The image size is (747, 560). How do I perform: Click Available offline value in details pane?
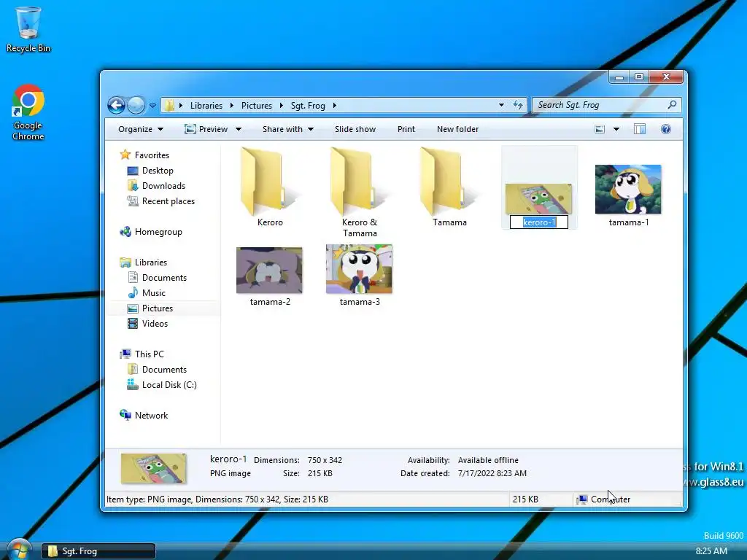(x=488, y=460)
